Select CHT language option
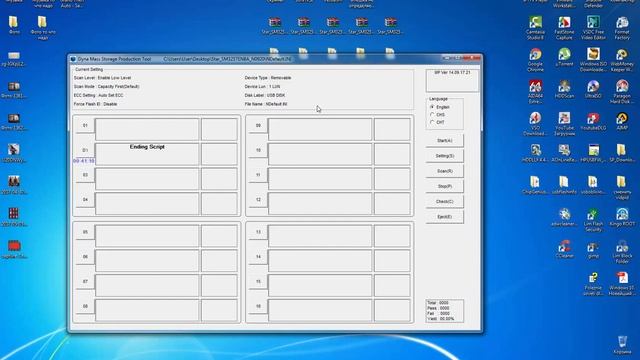Viewport: 640px width, 360px height. click(432, 122)
